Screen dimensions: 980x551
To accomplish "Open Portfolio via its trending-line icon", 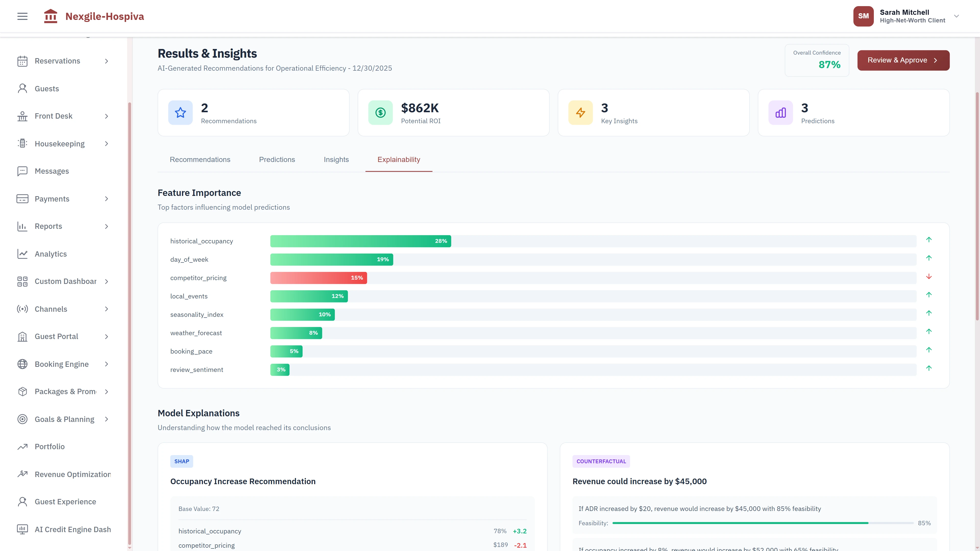I will click(x=22, y=446).
